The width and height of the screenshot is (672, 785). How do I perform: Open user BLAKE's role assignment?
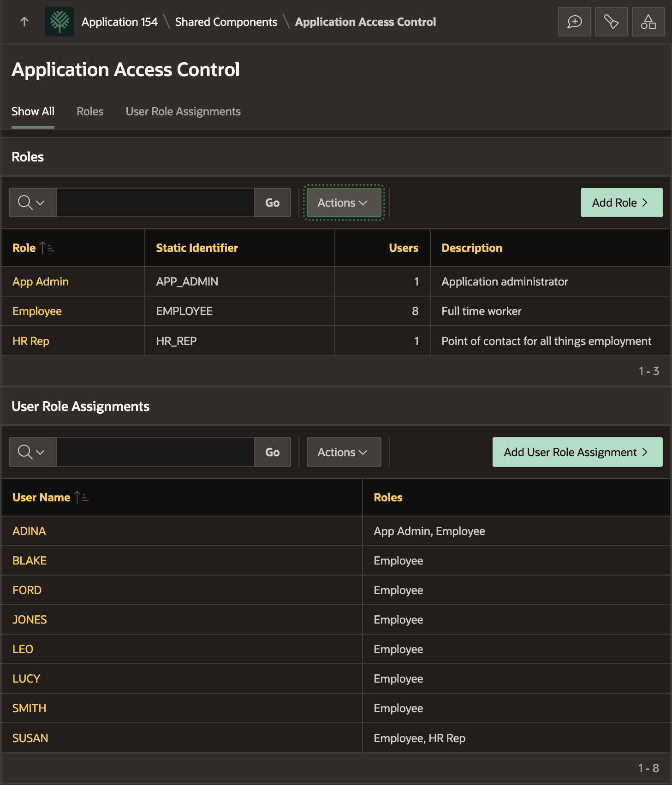pos(30,560)
